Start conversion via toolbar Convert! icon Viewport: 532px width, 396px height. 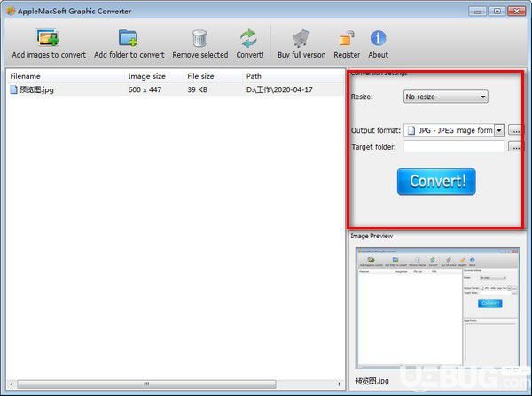click(x=248, y=38)
